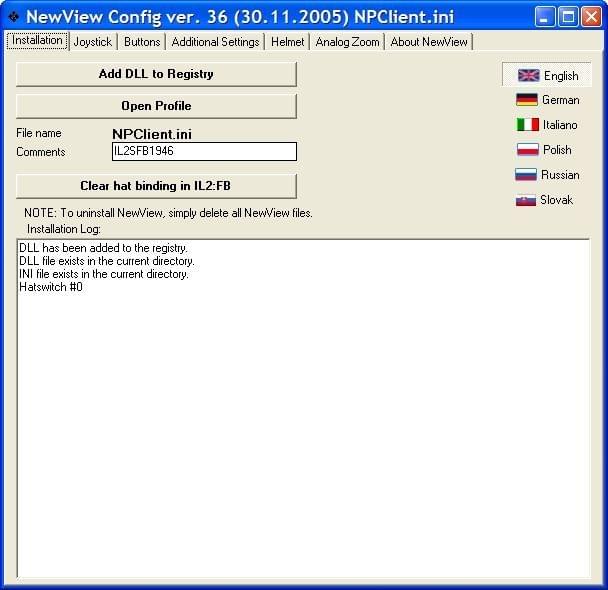This screenshot has height=590, width=608.
Task: Click the NewView title bar app icon
Action: click(x=13, y=17)
